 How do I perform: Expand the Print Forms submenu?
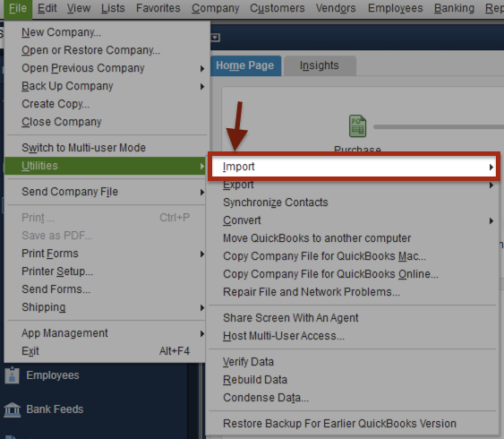[x=105, y=254]
